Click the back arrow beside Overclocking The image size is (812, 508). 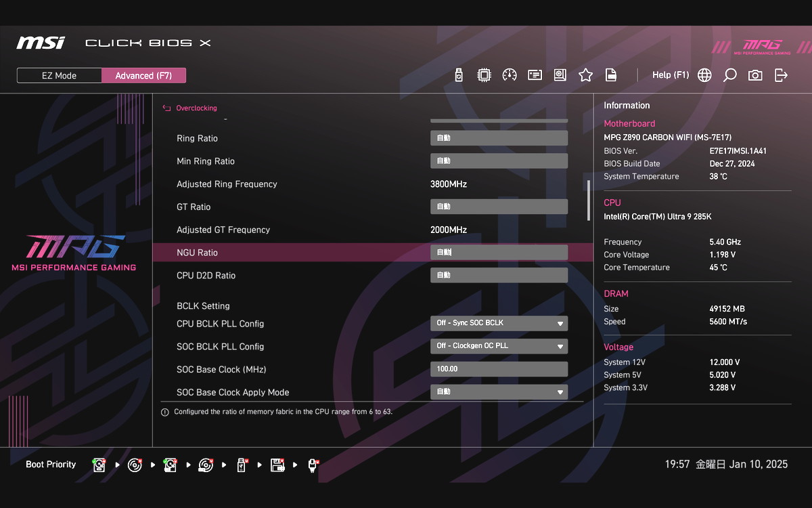(x=166, y=108)
